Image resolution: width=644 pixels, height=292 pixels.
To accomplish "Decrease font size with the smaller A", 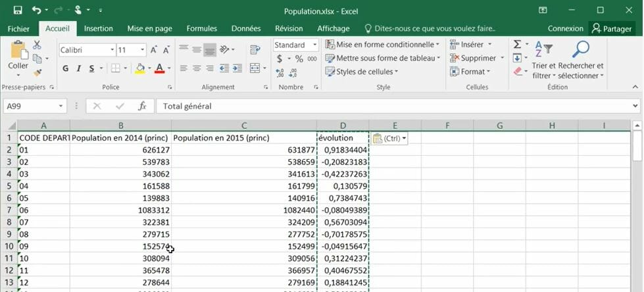I will pos(166,50).
